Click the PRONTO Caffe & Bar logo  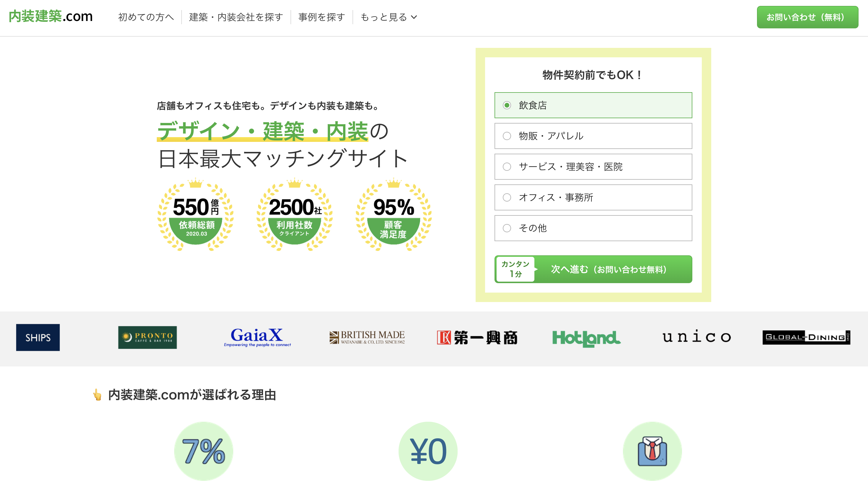pyautogui.click(x=147, y=338)
